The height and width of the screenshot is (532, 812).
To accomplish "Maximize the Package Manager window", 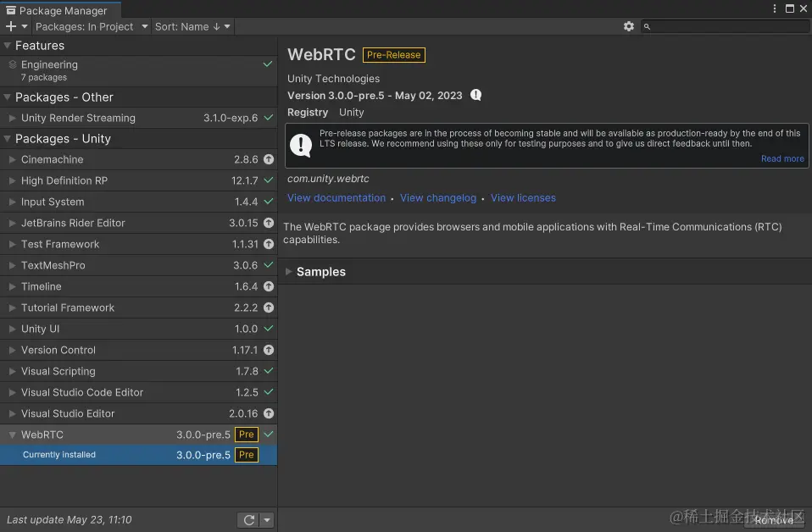I will coord(790,8).
